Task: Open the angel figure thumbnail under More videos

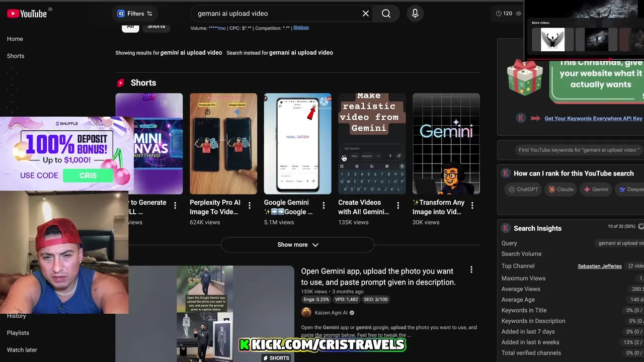Action: (x=552, y=39)
